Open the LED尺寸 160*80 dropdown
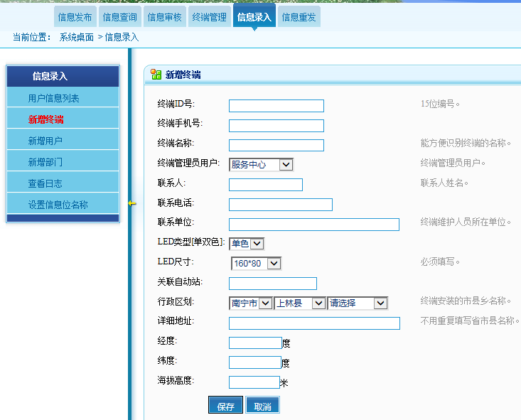The height and width of the screenshot is (420, 521). [x=256, y=264]
